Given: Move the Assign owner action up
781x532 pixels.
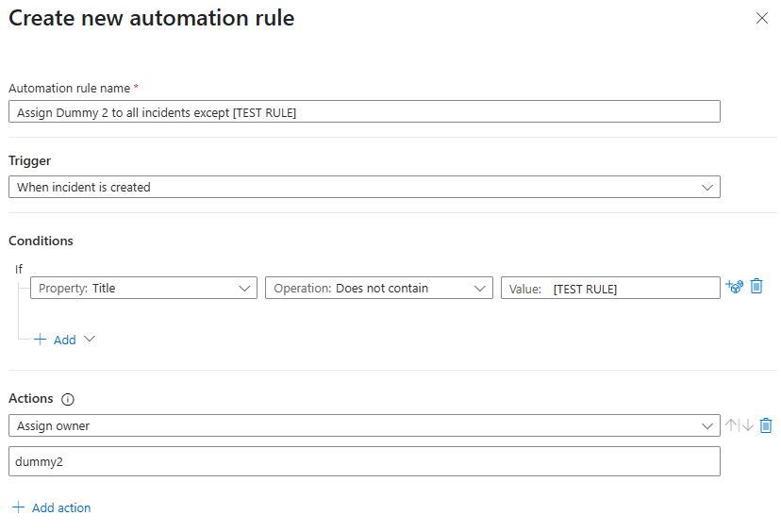Looking at the screenshot, I should [731, 425].
